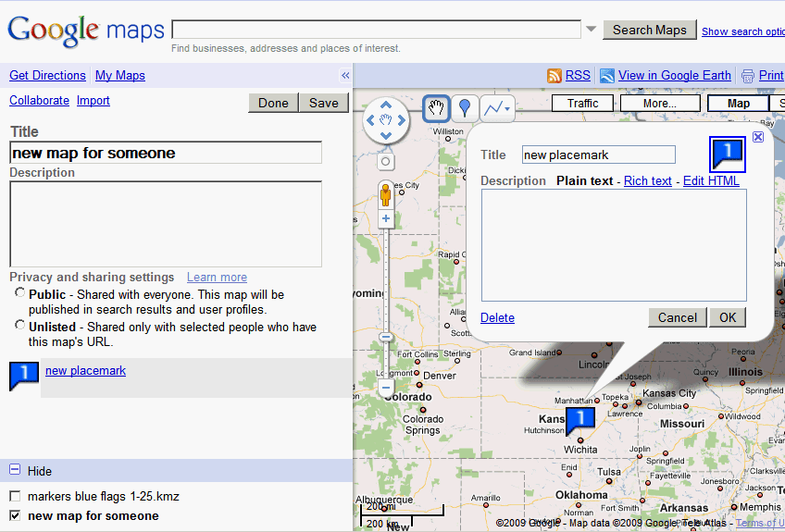Click View in Google Earth link

(x=674, y=76)
